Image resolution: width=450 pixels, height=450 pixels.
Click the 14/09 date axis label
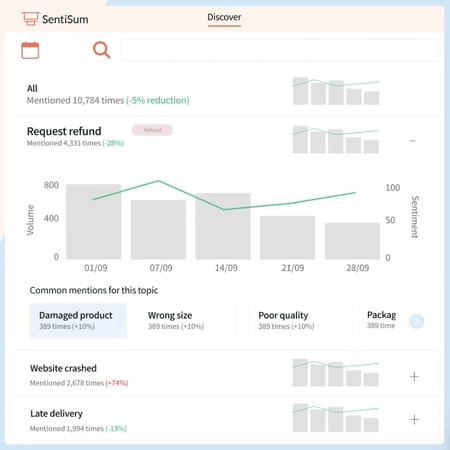point(226,268)
